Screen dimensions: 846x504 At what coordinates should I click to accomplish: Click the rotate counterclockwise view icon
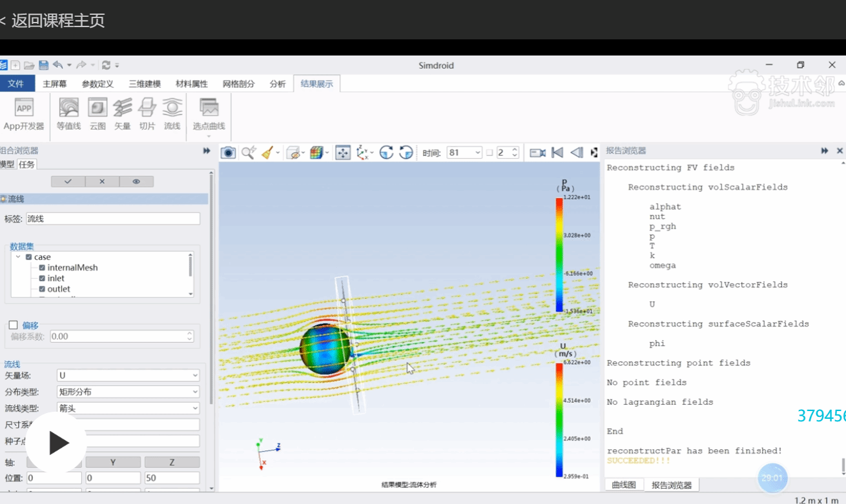click(406, 152)
